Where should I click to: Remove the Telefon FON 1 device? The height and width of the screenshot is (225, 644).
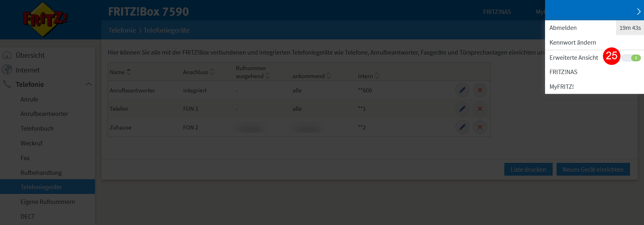click(480, 109)
